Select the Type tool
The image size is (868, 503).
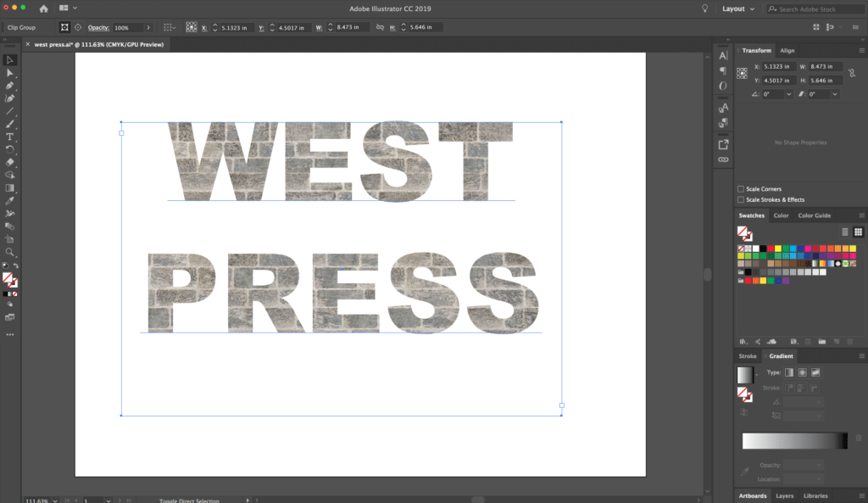point(10,137)
